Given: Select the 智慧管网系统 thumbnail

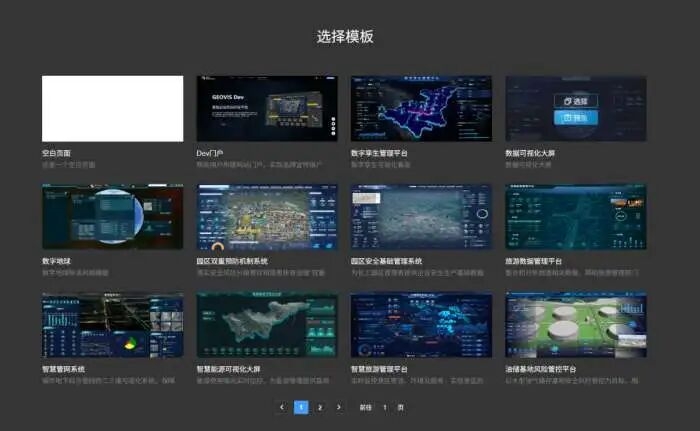Looking at the screenshot, I should [112, 325].
